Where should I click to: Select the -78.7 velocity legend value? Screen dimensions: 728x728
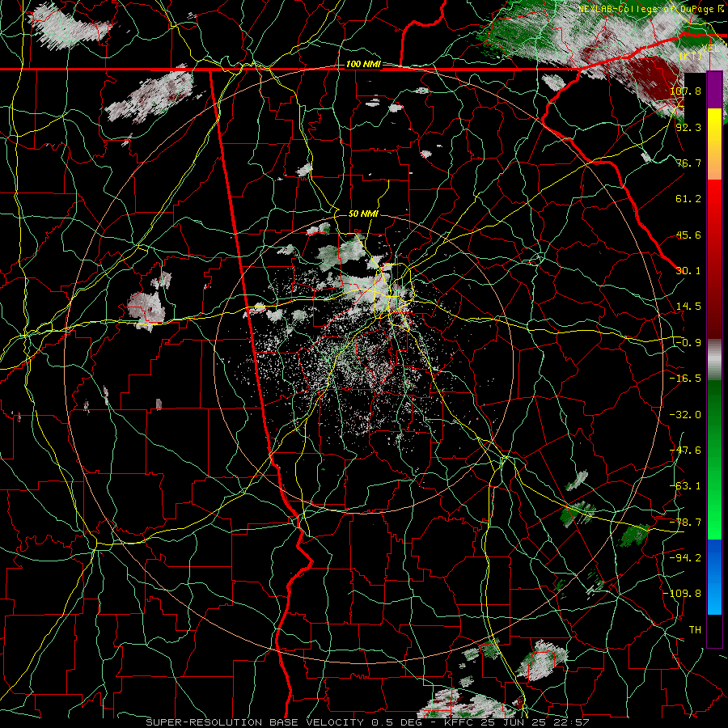[685, 523]
